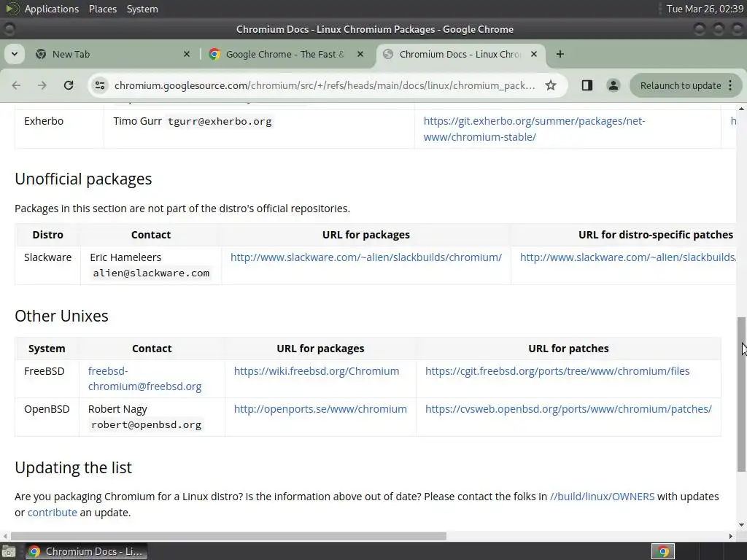The height and width of the screenshot is (560, 747).
Task: Close the Google Chrome - The Fast tab
Action: (x=360, y=54)
